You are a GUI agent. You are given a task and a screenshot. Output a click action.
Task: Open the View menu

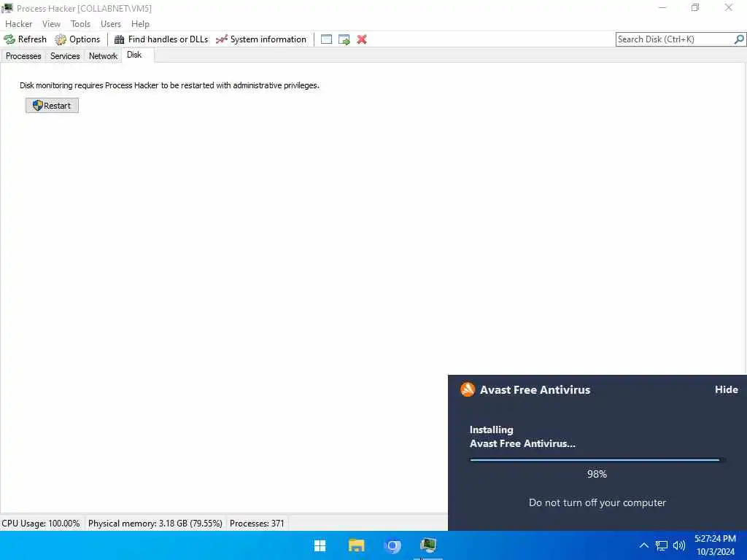[x=51, y=24]
